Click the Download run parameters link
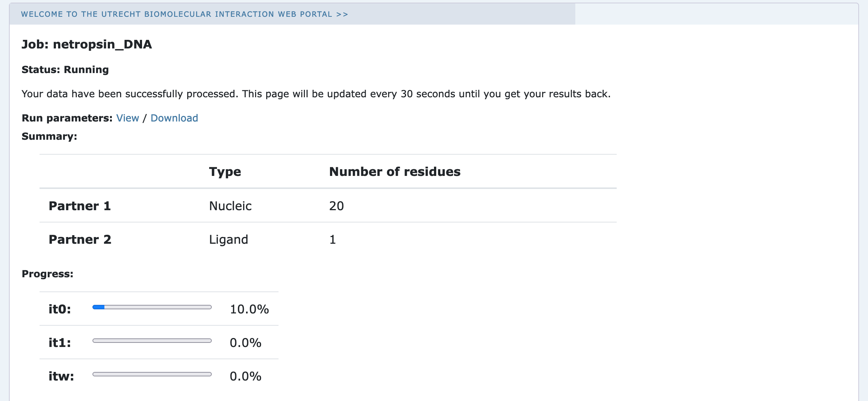The height and width of the screenshot is (401, 868). point(174,118)
